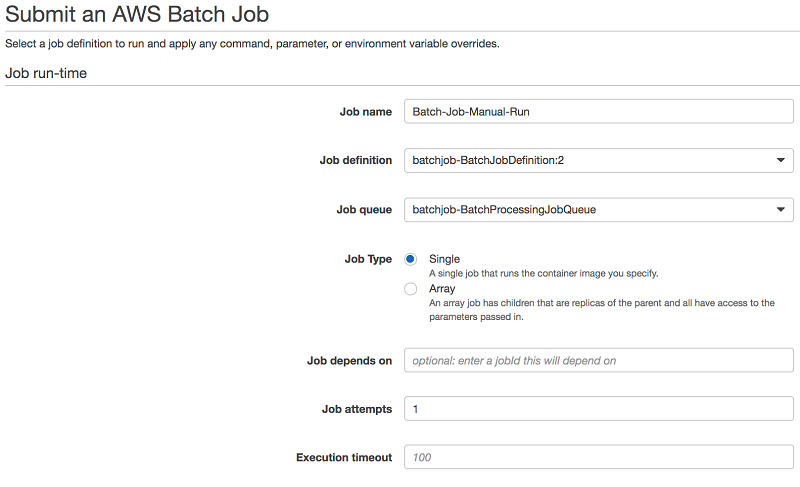The image size is (800, 487).
Task: Select the Single job type radio button
Action: (411, 259)
